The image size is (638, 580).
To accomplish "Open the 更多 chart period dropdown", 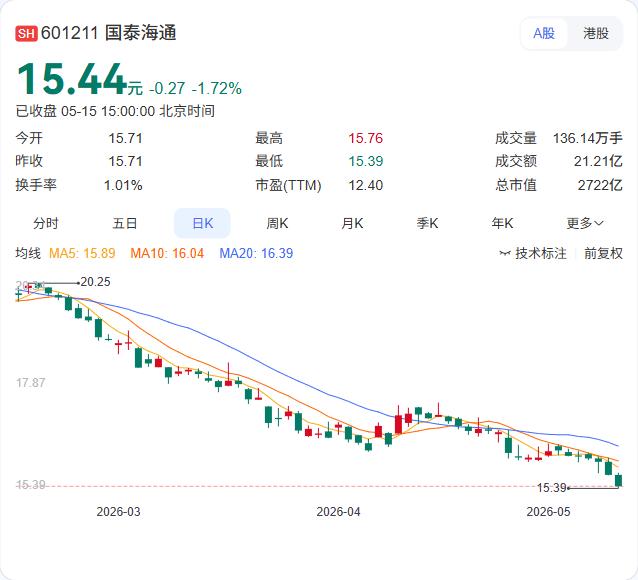I will click(x=585, y=223).
